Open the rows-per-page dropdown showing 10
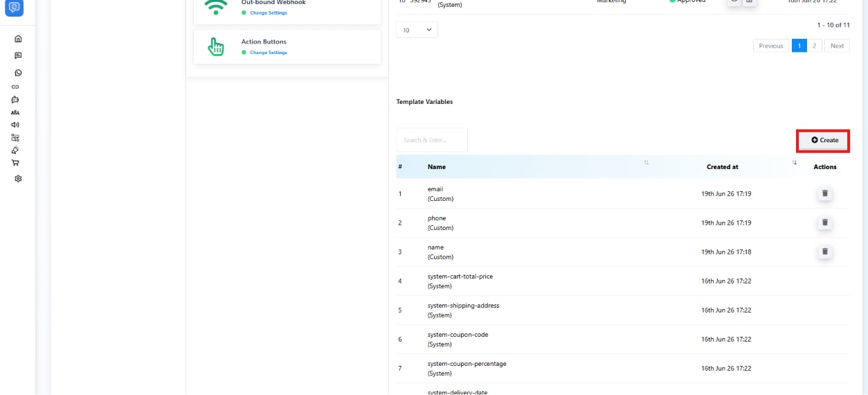Screen dimensions: 868x395 coord(417,30)
